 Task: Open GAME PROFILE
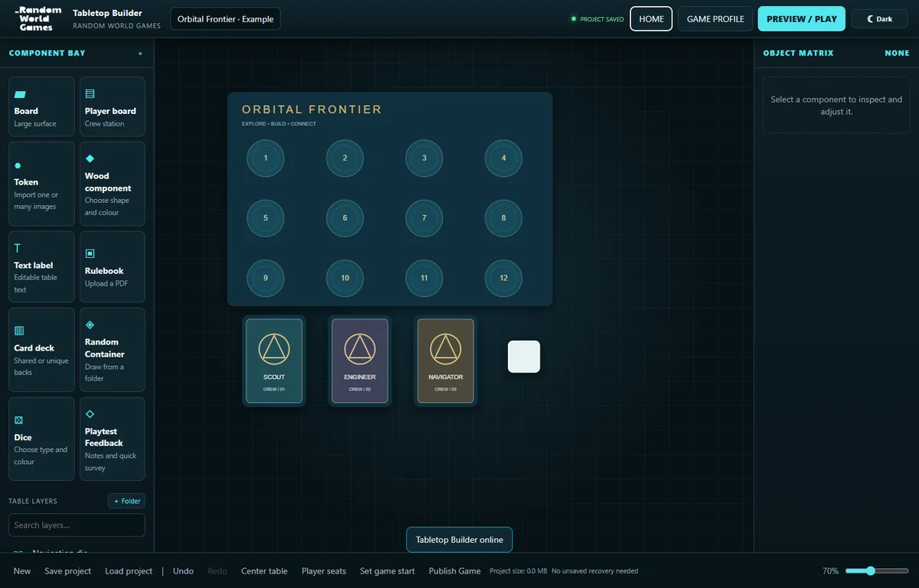715,19
